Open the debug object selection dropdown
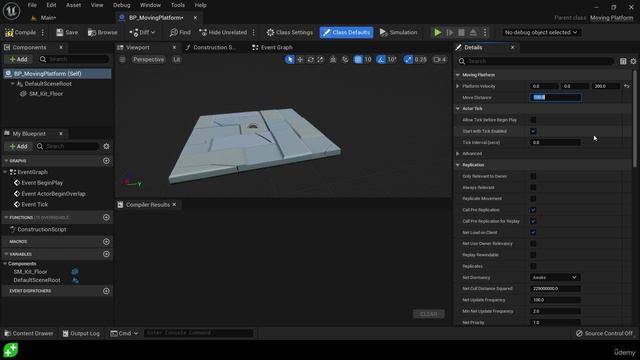This screenshot has height=360, width=640. coord(541,32)
